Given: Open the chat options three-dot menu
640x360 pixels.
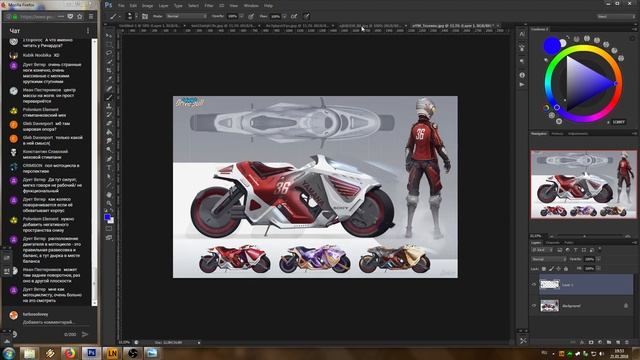Looking at the screenshot, I should 88,31.
